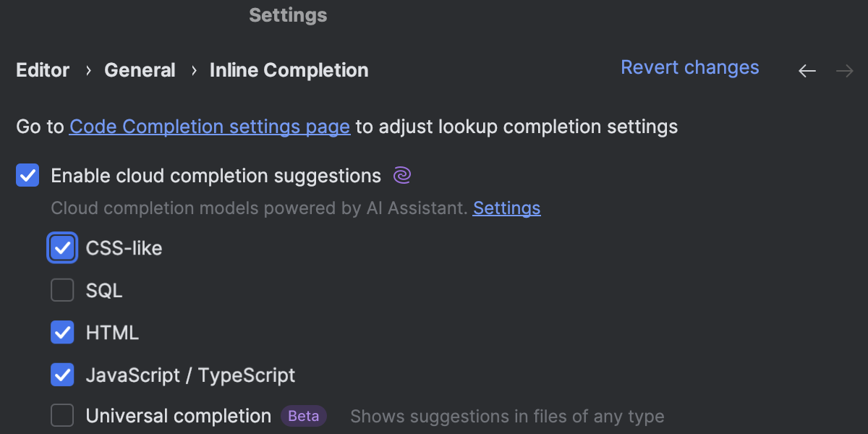Click the AI Assistant swirl icon
868x434 pixels.
[402, 175]
